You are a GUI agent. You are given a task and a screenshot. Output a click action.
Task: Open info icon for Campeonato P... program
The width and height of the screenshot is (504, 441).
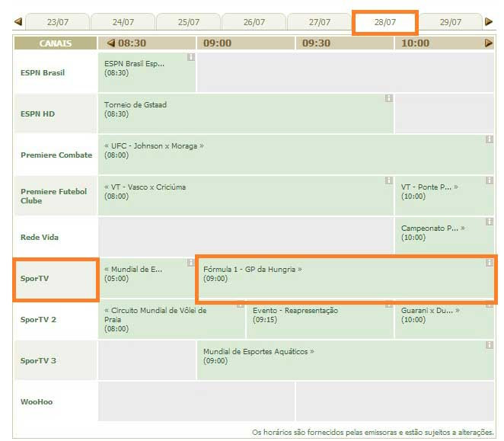[490, 222]
